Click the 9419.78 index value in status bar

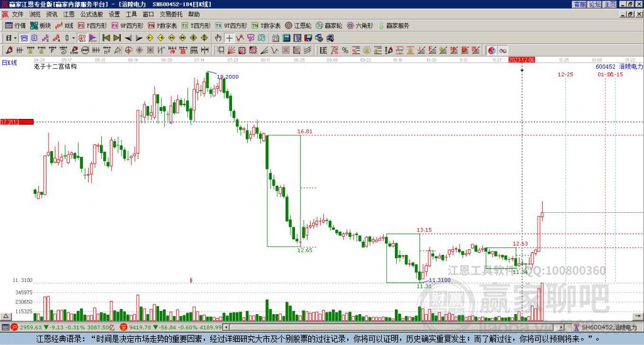point(141,327)
